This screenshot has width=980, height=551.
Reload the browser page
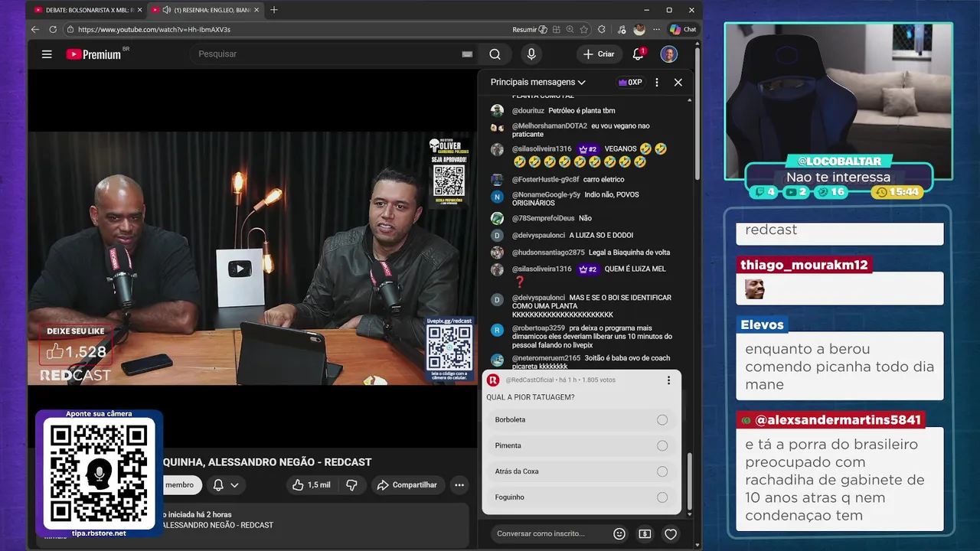coord(53,29)
